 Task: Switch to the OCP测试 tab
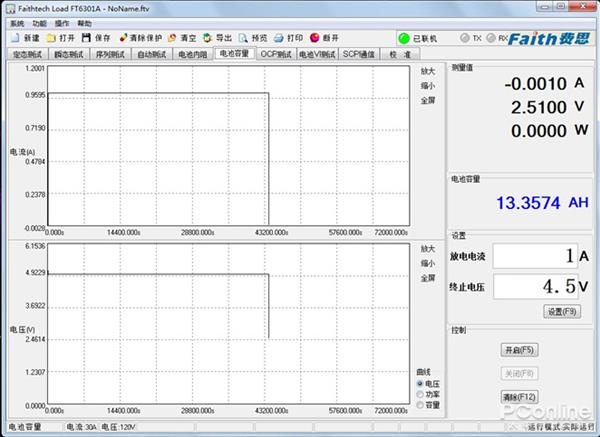point(276,54)
